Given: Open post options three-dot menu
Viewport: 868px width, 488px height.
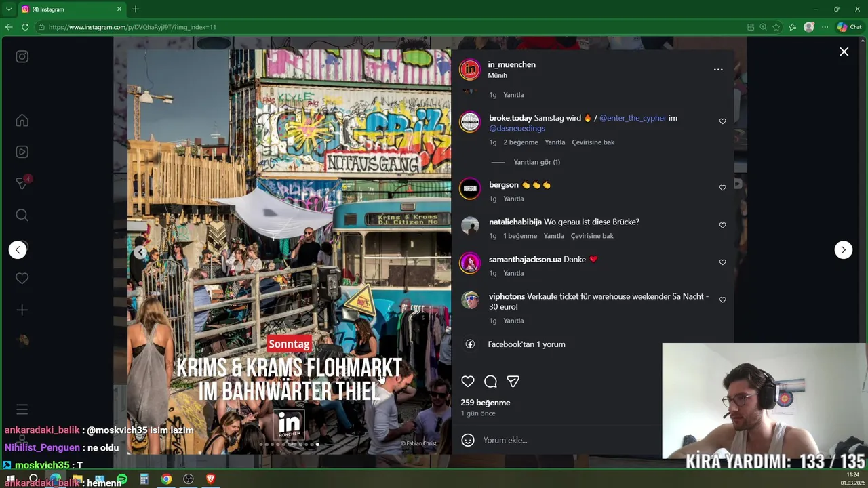Looking at the screenshot, I should coord(718,69).
